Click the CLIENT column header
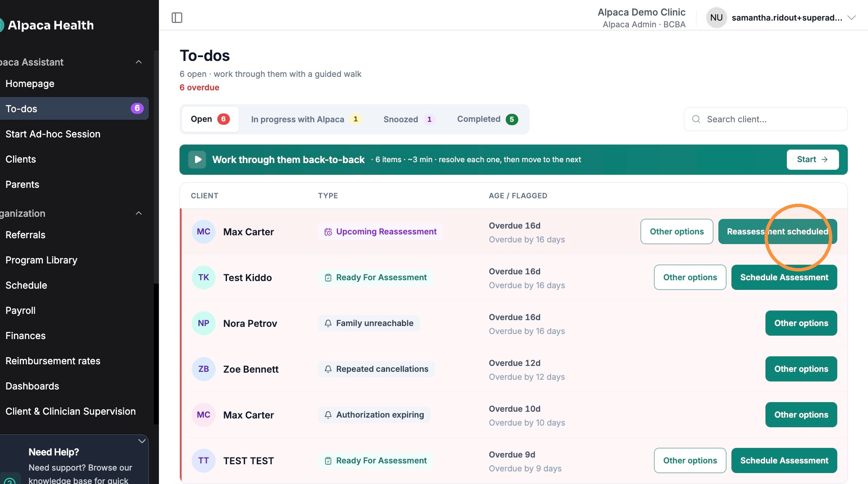Viewport: 868px width, 484px height. point(205,196)
